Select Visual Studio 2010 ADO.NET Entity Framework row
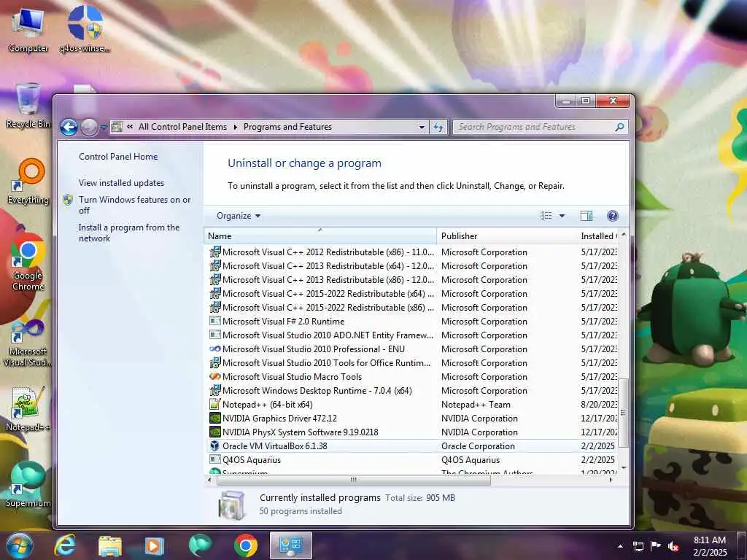Screen dimensions: 747x560 [412, 335]
